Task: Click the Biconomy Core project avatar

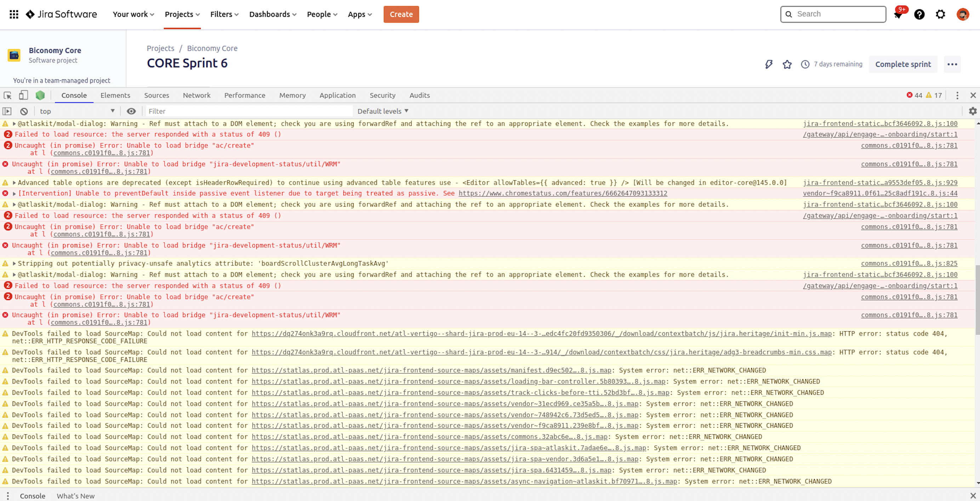Action: pos(14,55)
